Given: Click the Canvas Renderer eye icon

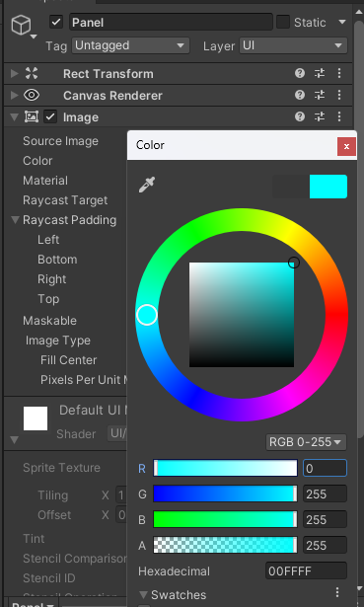Looking at the screenshot, I should click(32, 95).
